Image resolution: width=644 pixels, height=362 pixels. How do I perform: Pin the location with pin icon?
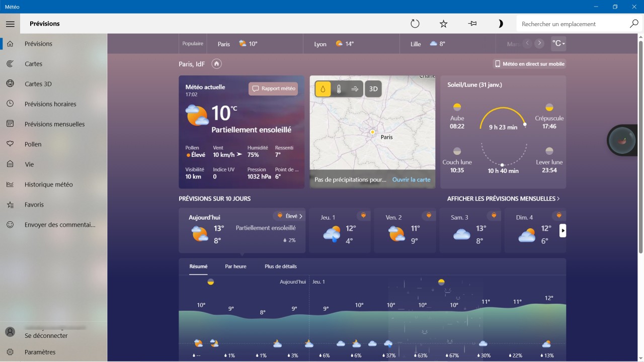coord(472,24)
